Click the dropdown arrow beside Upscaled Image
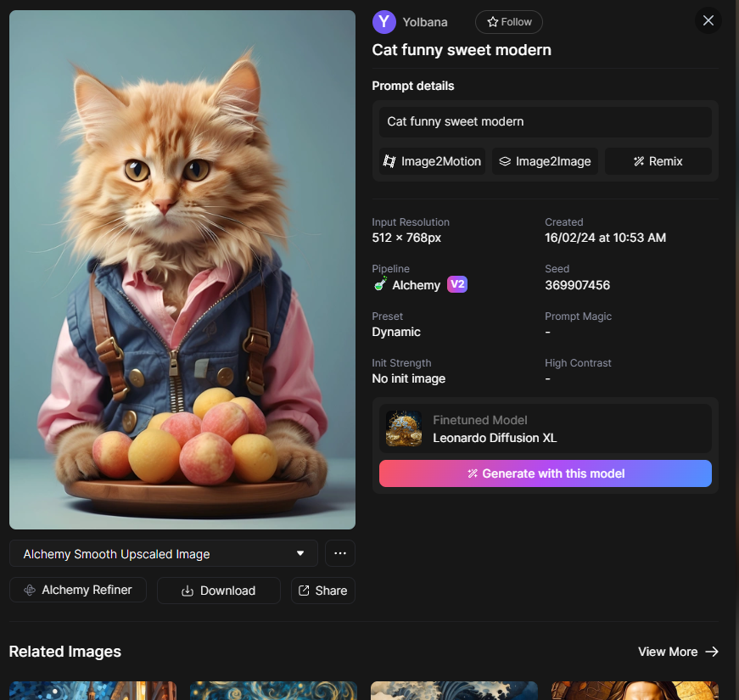The width and height of the screenshot is (739, 700). pos(300,553)
